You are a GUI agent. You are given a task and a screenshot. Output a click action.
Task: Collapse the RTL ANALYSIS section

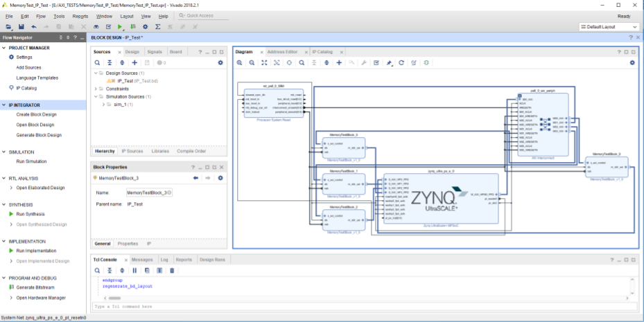tap(4, 179)
